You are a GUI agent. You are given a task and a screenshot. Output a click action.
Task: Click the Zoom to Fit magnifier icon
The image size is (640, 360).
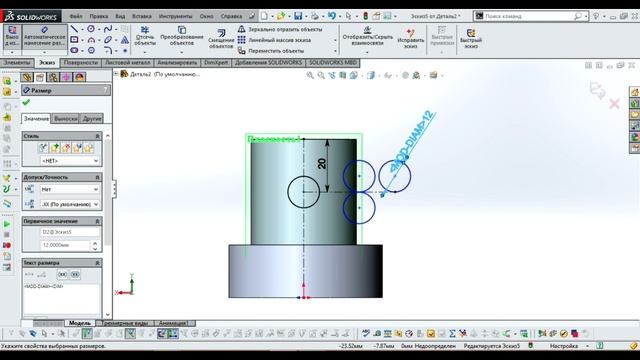click(310, 75)
